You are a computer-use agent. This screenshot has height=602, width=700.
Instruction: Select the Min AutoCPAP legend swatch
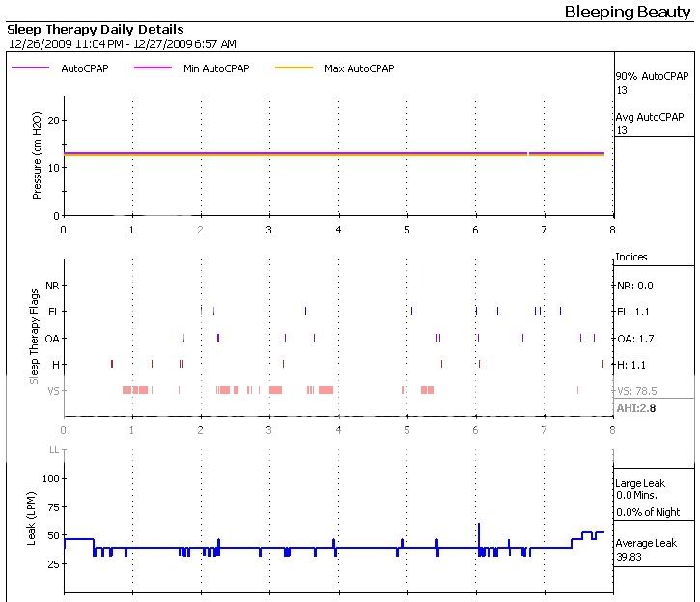click(x=154, y=68)
